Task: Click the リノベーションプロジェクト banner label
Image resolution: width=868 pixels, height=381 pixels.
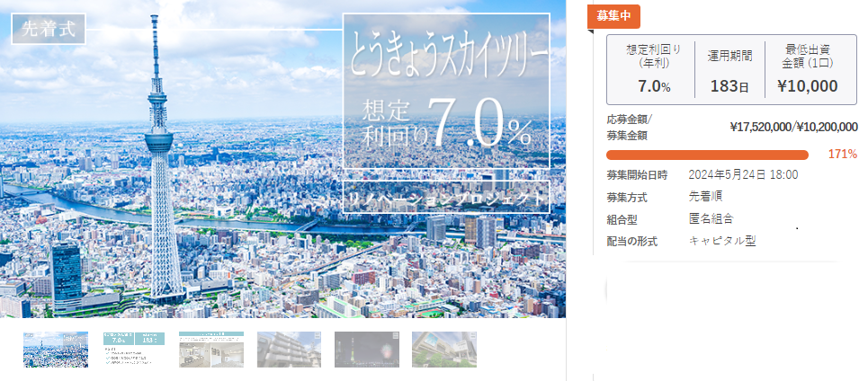Action: [446, 199]
